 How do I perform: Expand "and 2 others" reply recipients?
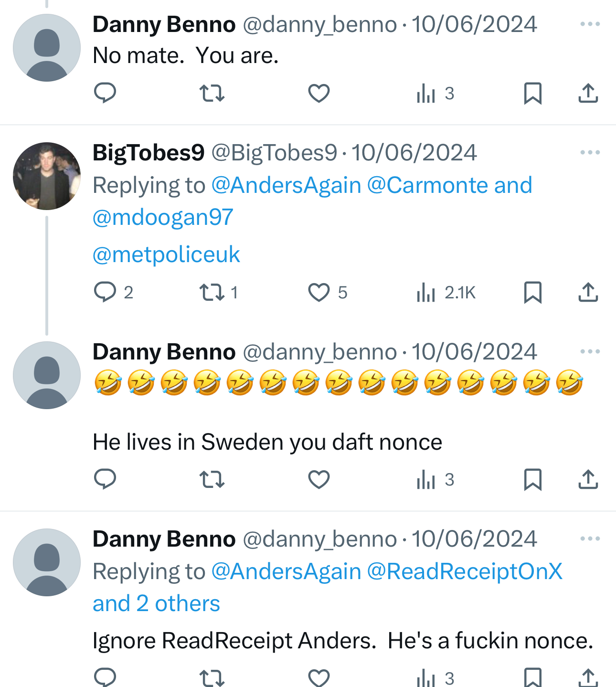[x=156, y=604]
